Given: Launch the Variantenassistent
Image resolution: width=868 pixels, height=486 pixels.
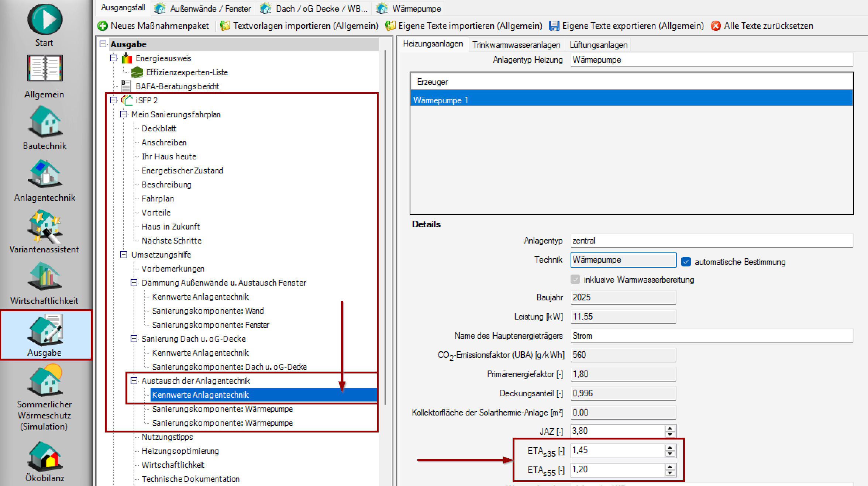Looking at the screenshot, I should point(45,226).
